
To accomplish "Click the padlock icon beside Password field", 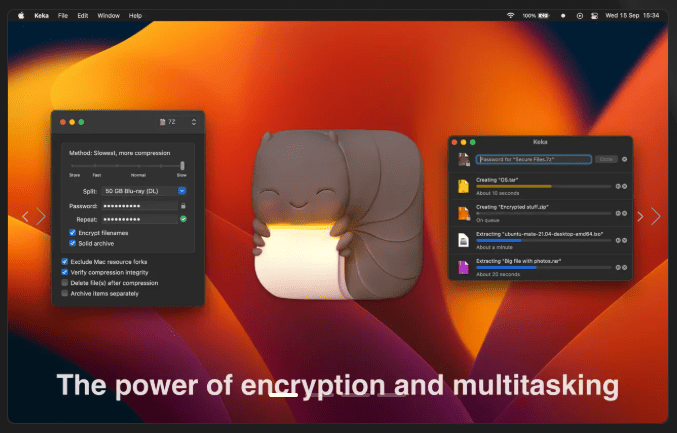I will (x=183, y=206).
